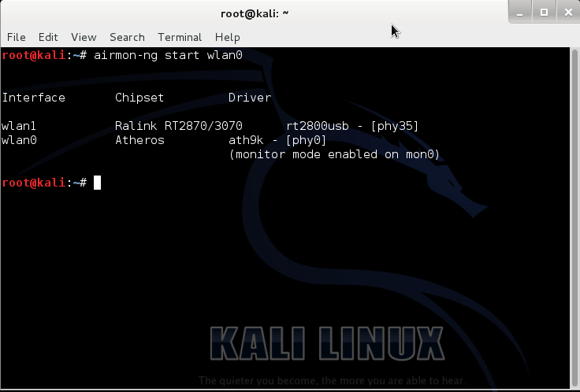Image resolution: width=580 pixels, height=392 pixels.
Task: Open the Search menu
Action: 127,37
